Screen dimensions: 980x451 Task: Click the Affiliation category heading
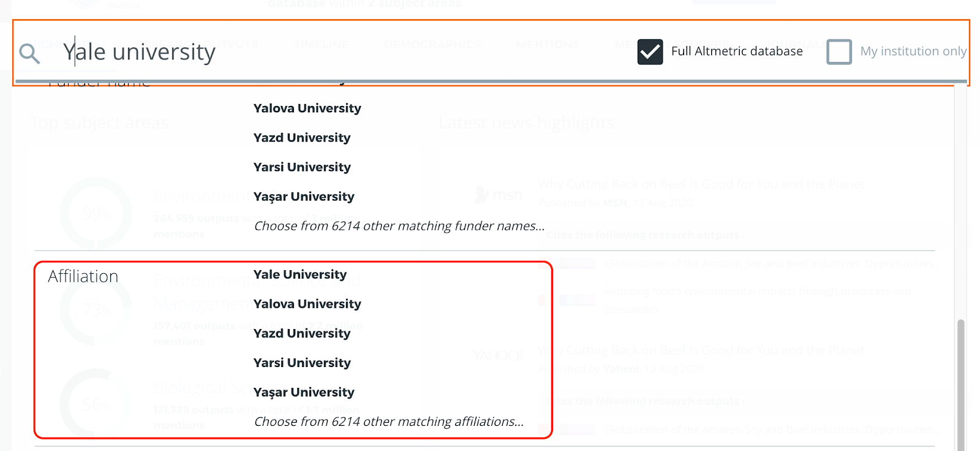click(x=83, y=276)
